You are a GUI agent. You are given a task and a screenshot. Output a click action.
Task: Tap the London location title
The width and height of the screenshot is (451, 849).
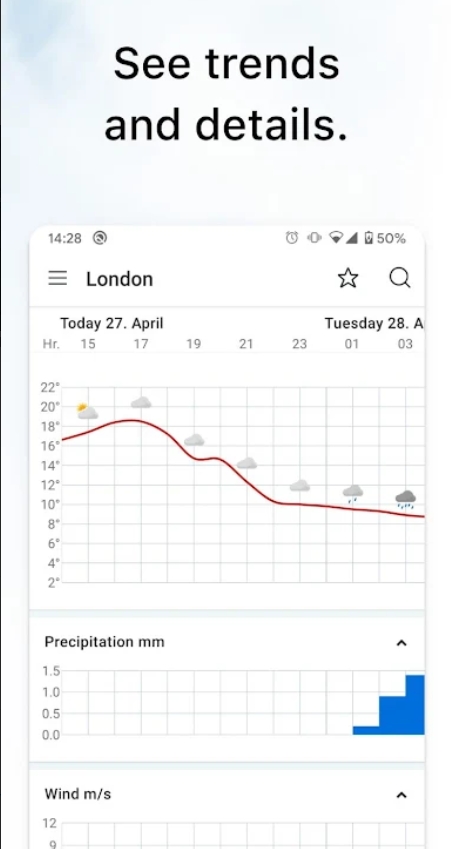coord(120,279)
